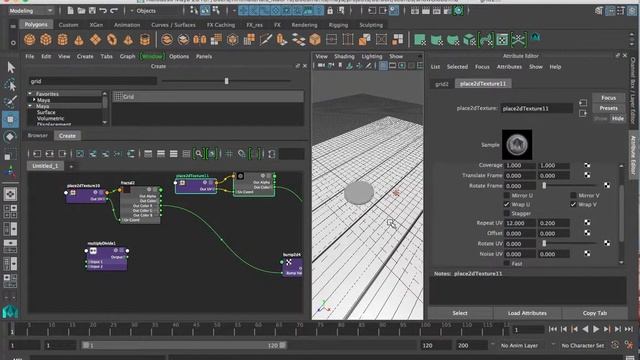Create a polygon cone from the shelf
The width and height of the screenshot is (640, 360).
[79, 40]
